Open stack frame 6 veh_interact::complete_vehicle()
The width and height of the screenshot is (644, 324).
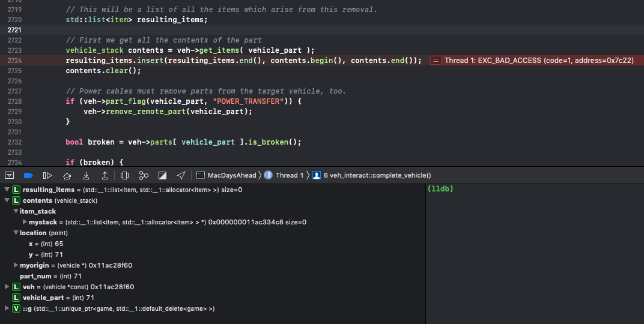[x=372, y=176]
